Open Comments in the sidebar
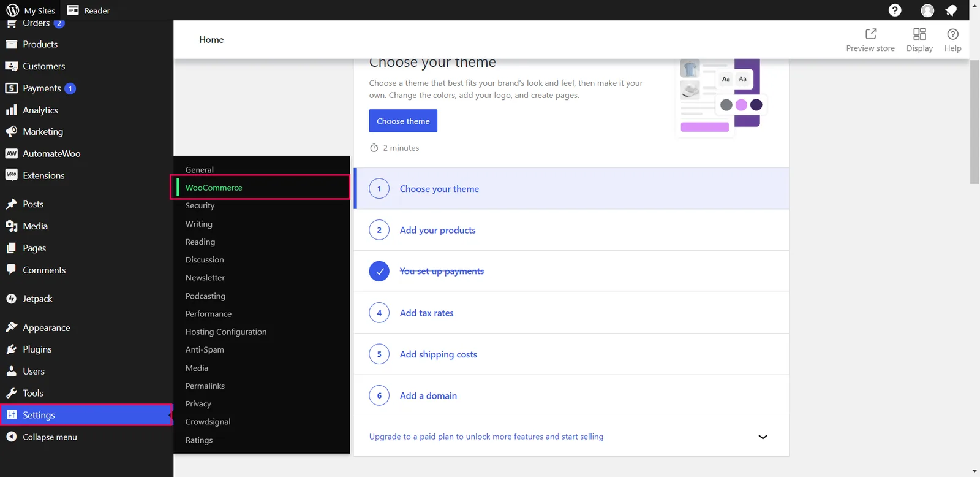Image resolution: width=980 pixels, height=477 pixels. [x=44, y=270]
